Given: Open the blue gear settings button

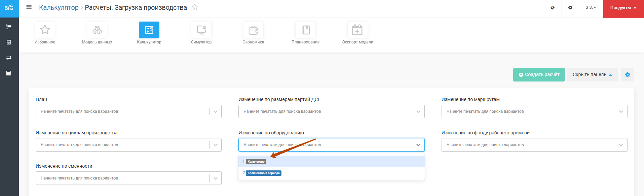Looking at the screenshot, I should [x=628, y=75].
